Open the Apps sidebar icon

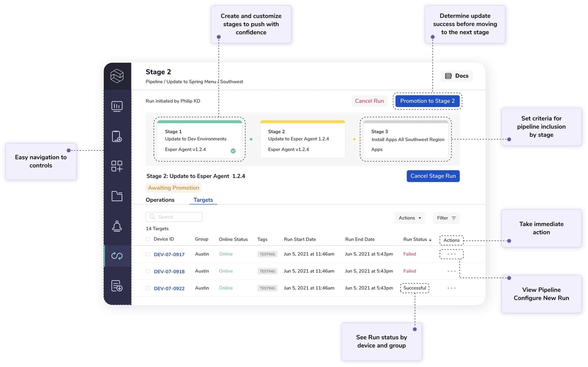(117, 166)
